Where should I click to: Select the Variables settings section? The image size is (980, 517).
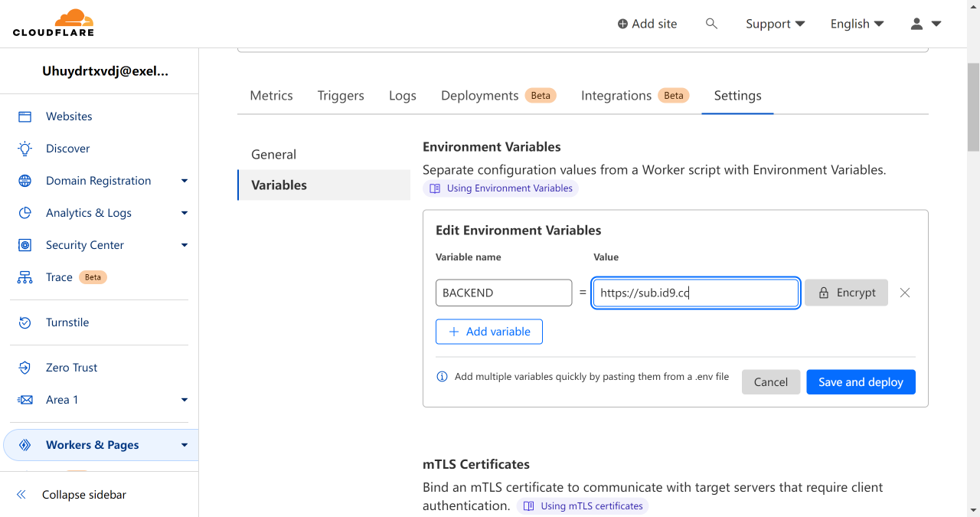coord(324,185)
